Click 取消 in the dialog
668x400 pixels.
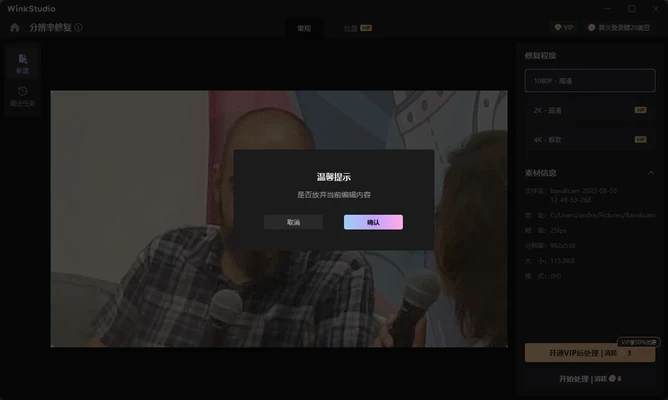click(x=294, y=222)
